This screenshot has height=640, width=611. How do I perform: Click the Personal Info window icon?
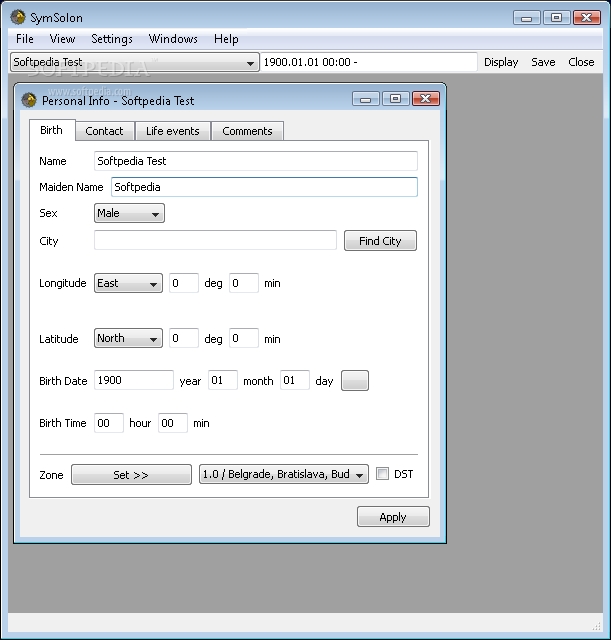pos(29,100)
